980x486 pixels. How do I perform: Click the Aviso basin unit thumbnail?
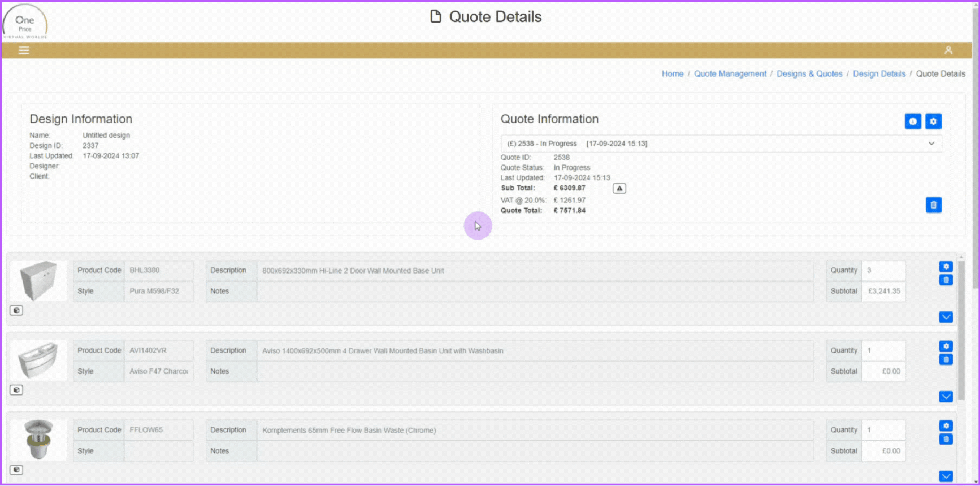[x=38, y=361]
